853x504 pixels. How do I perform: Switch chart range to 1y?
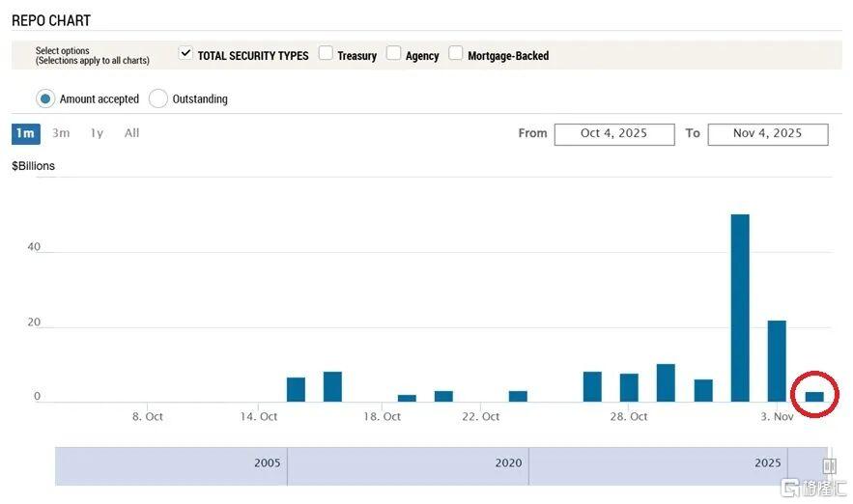click(97, 133)
